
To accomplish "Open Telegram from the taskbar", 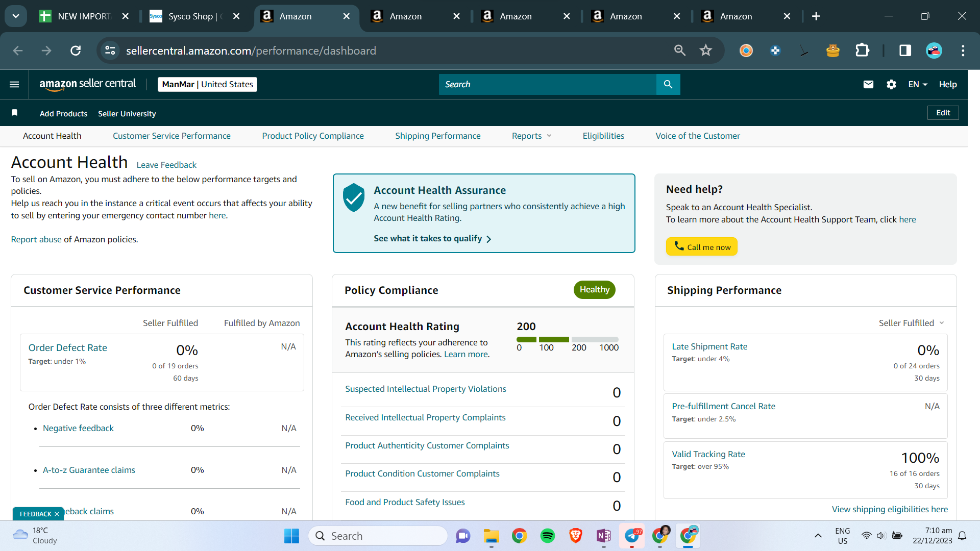I will (632, 536).
